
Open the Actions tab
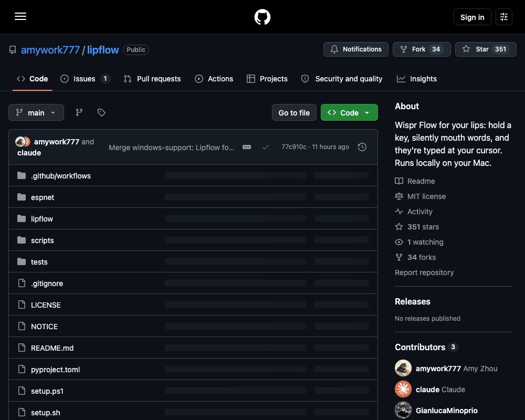pos(214,79)
